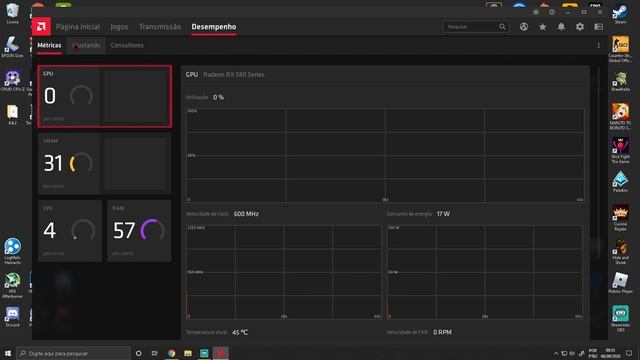Click the 17 W power consumption value
Image resolution: width=640 pixels, height=360 pixels.
(x=443, y=214)
